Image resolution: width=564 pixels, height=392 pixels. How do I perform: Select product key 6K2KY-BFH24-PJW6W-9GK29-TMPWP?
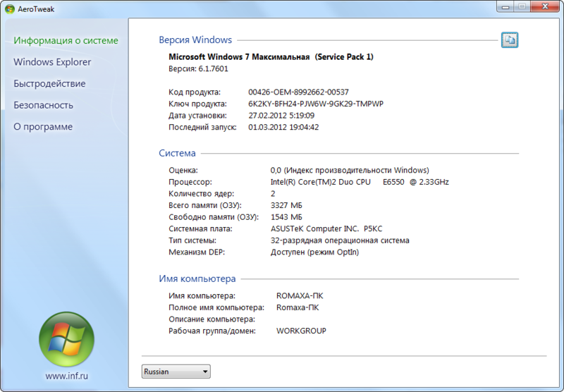point(316,104)
